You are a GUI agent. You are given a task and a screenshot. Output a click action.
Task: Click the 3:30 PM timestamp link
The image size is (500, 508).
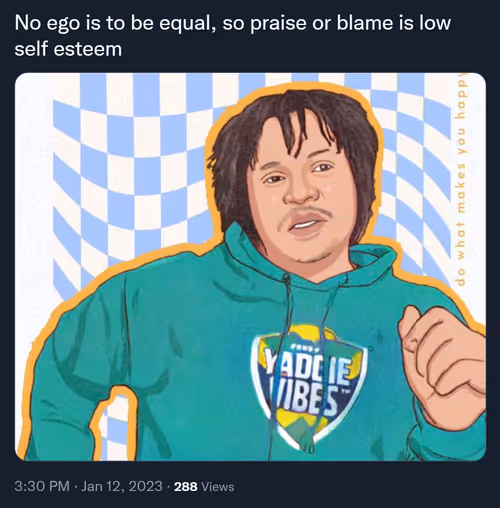(x=42, y=486)
